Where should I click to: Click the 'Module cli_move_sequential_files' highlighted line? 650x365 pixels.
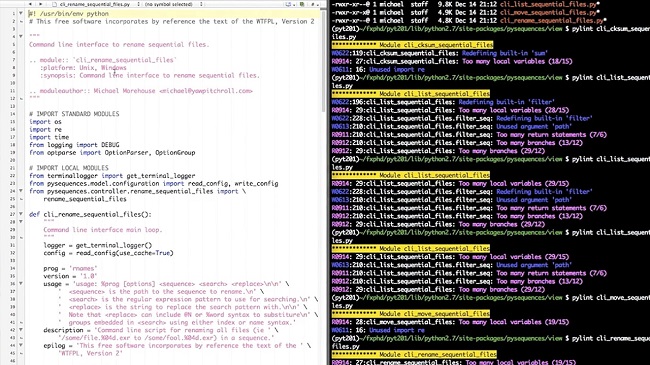coord(411,314)
